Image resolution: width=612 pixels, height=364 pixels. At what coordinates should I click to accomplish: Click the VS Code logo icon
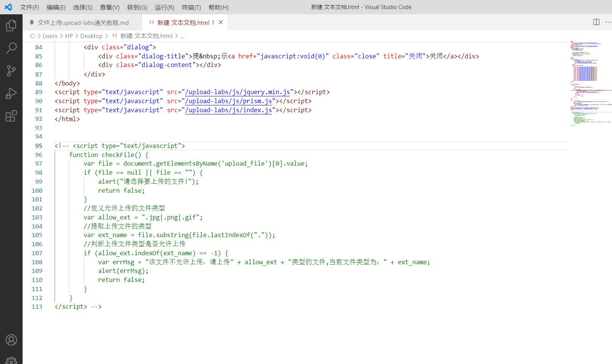[x=8, y=7]
